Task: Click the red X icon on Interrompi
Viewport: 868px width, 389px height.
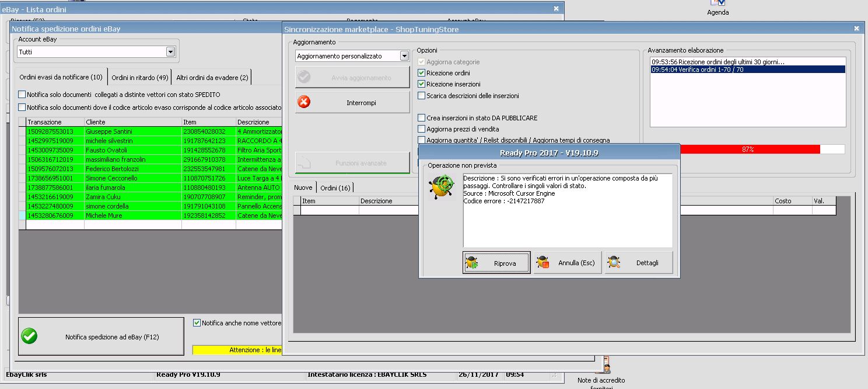Action: click(x=304, y=102)
